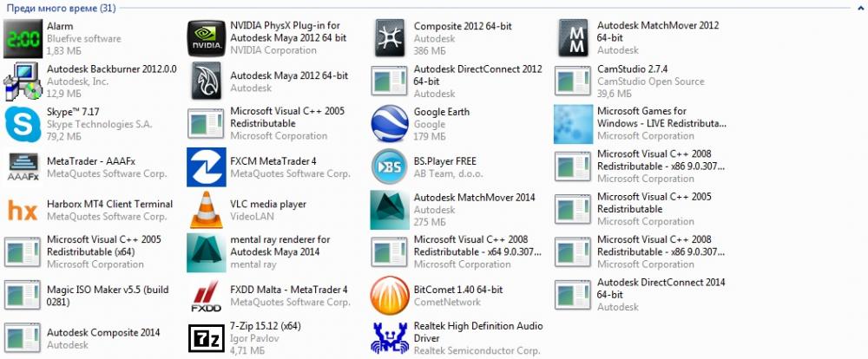
Task: Click the Google Earth globe icon
Action: click(390, 124)
